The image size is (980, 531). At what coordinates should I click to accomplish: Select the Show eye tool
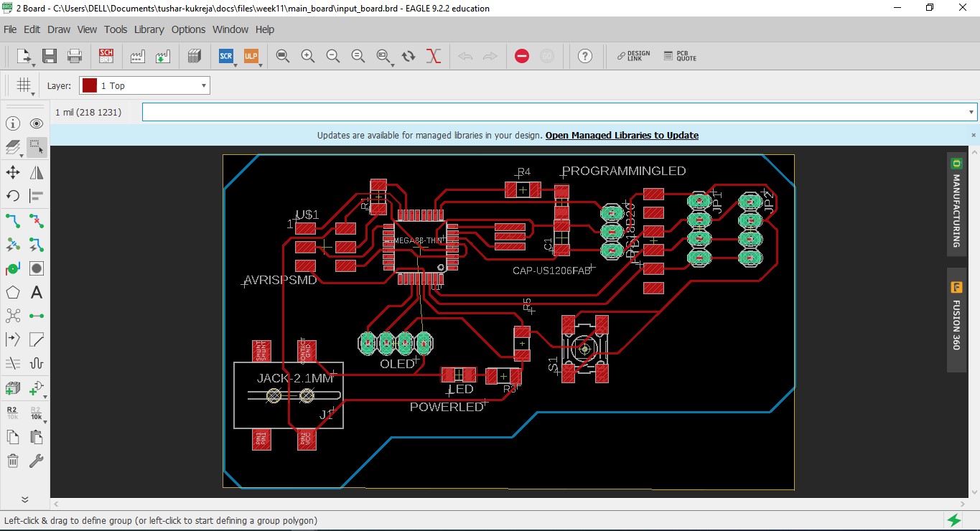[37, 123]
